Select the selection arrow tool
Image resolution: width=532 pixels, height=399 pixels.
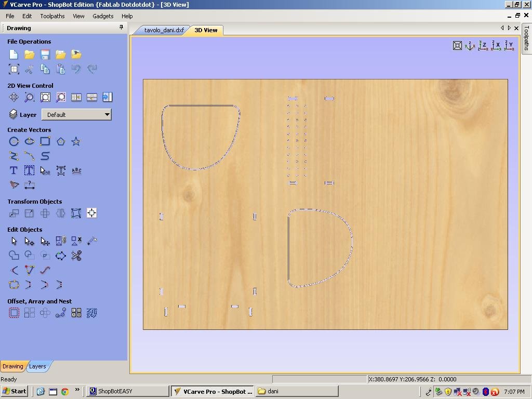pos(14,241)
